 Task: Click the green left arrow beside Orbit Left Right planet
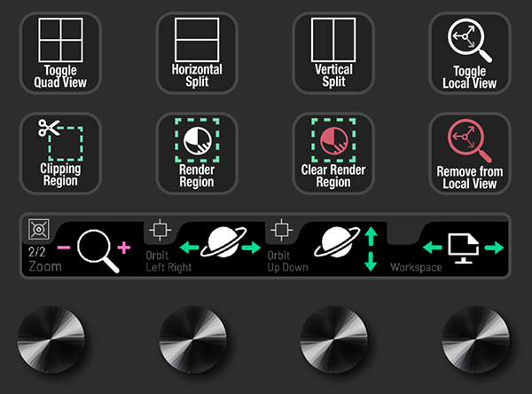189,248
